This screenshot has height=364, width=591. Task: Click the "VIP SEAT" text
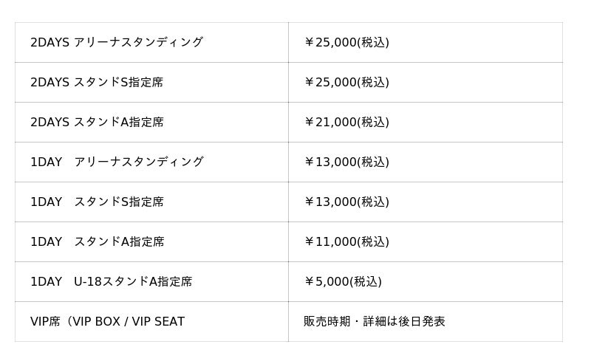(x=158, y=322)
